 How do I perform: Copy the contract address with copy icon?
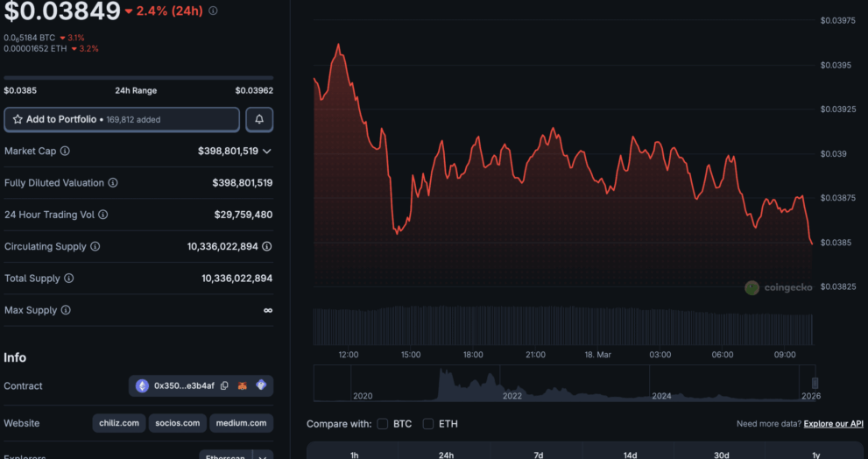224,385
